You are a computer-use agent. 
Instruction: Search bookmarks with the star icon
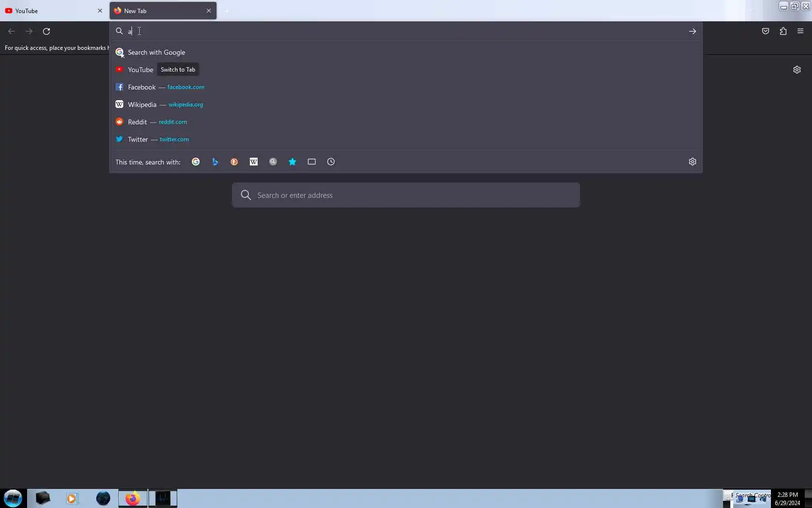(x=292, y=162)
